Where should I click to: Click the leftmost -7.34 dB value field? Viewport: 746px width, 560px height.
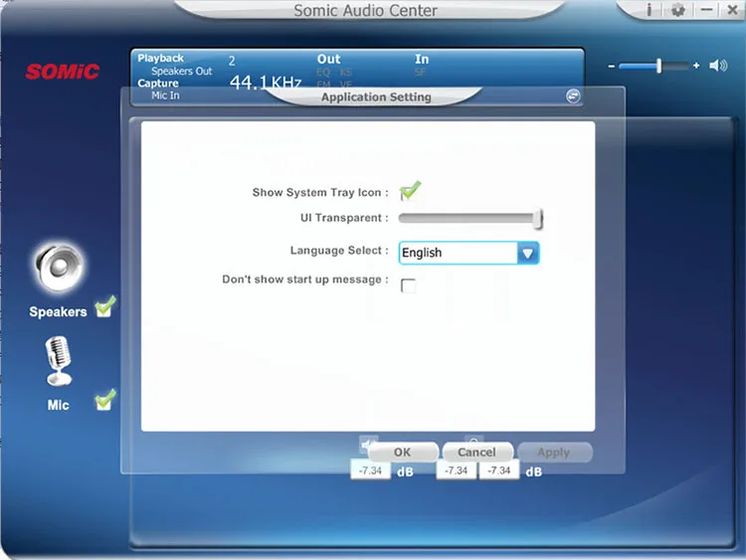click(x=371, y=470)
